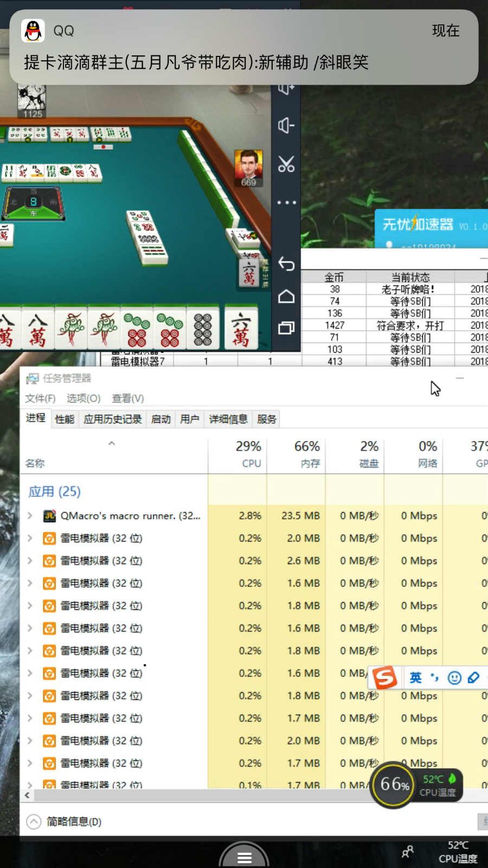Click the horizontal scrollbar left arrow
Viewport: 488px width, 868px height.
27,795
